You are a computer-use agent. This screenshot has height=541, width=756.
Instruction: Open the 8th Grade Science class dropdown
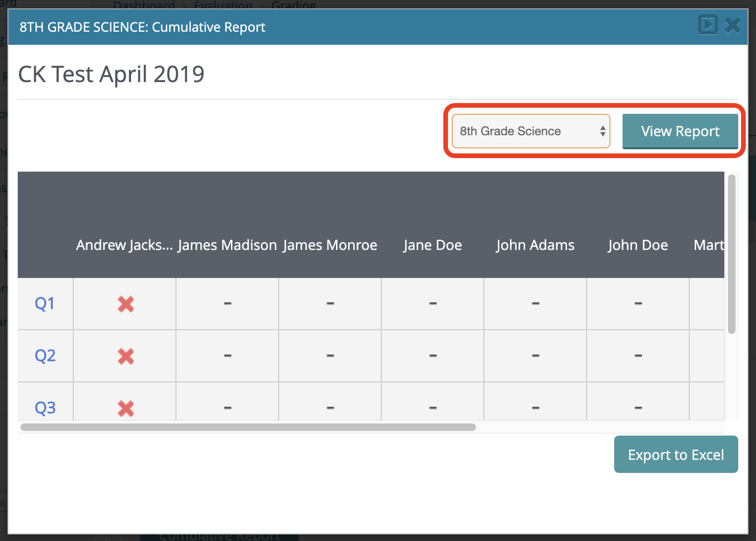click(x=531, y=131)
